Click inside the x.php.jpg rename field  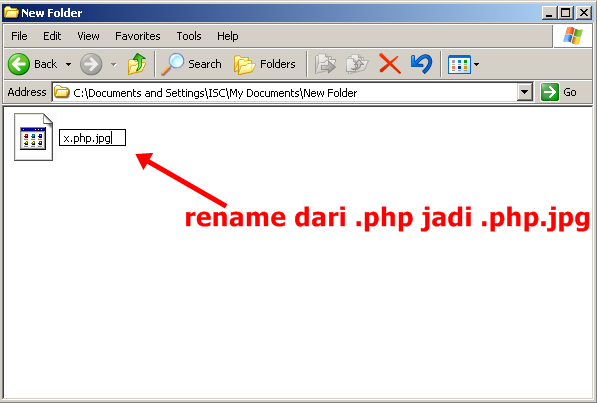click(92, 138)
